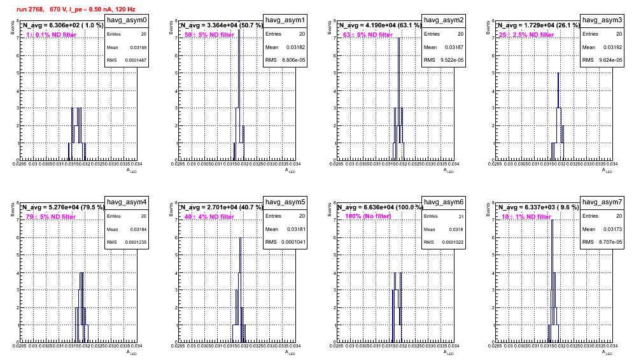Click the histogram bars in havg_asym6 plot
This screenshot has height=364, width=634.
click(x=397, y=307)
